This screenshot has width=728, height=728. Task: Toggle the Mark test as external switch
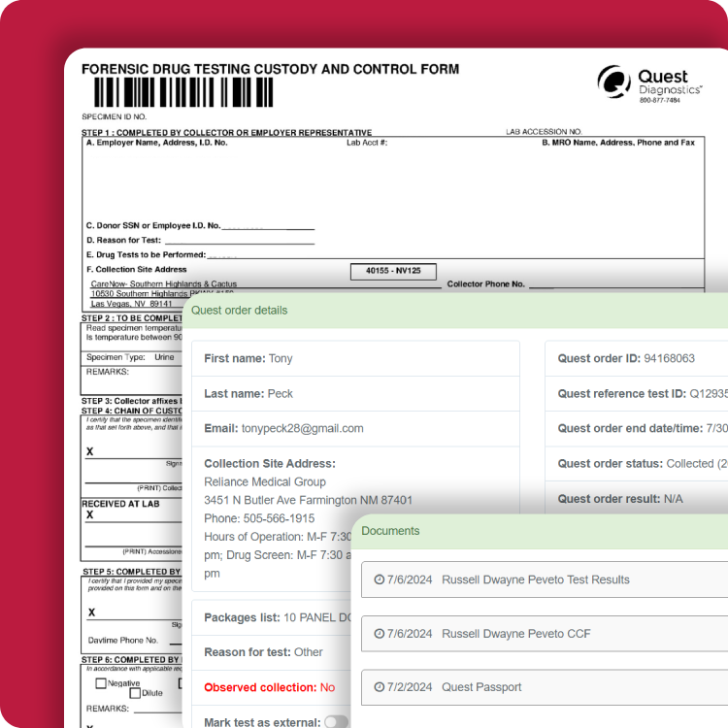tap(336, 722)
